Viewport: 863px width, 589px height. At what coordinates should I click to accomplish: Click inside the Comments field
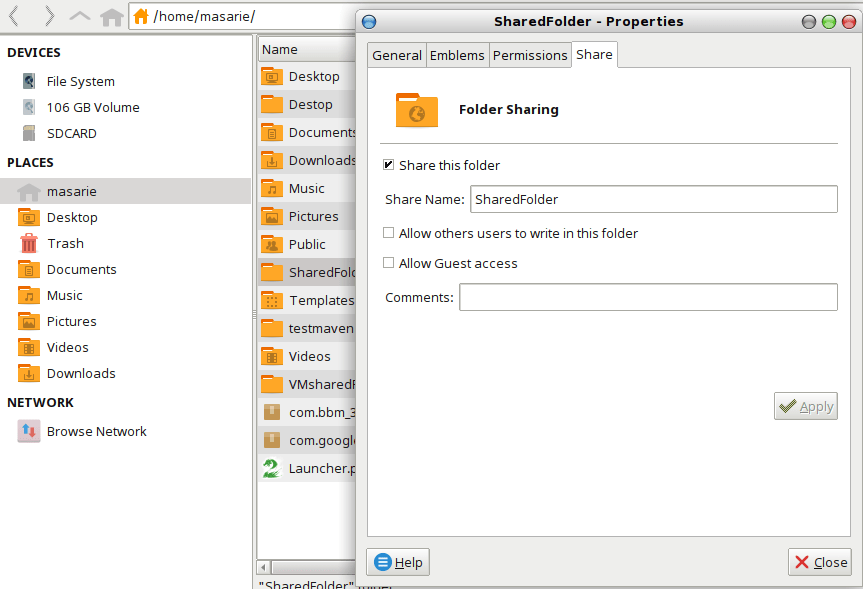[648, 297]
